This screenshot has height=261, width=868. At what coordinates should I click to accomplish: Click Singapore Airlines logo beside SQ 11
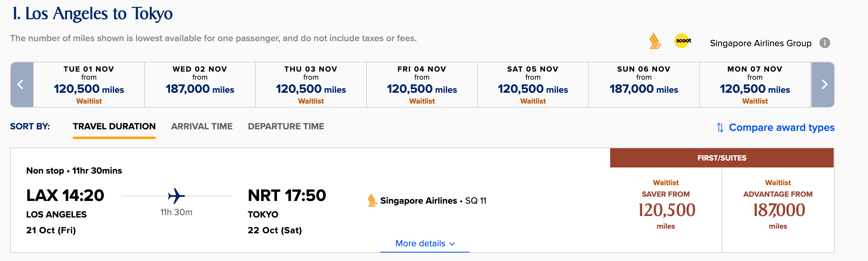pyautogui.click(x=372, y=201)
